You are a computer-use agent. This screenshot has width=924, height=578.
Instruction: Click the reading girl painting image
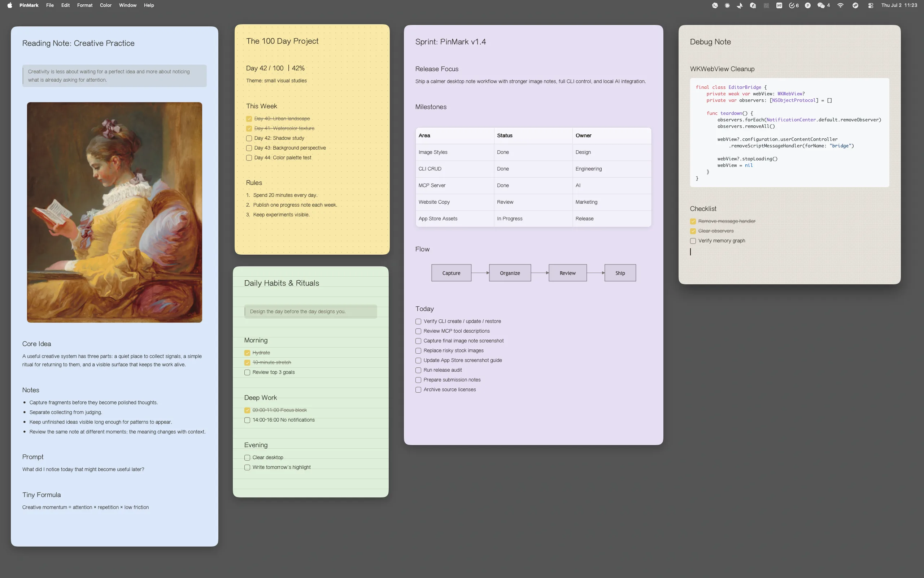click(x=114, y=212)
